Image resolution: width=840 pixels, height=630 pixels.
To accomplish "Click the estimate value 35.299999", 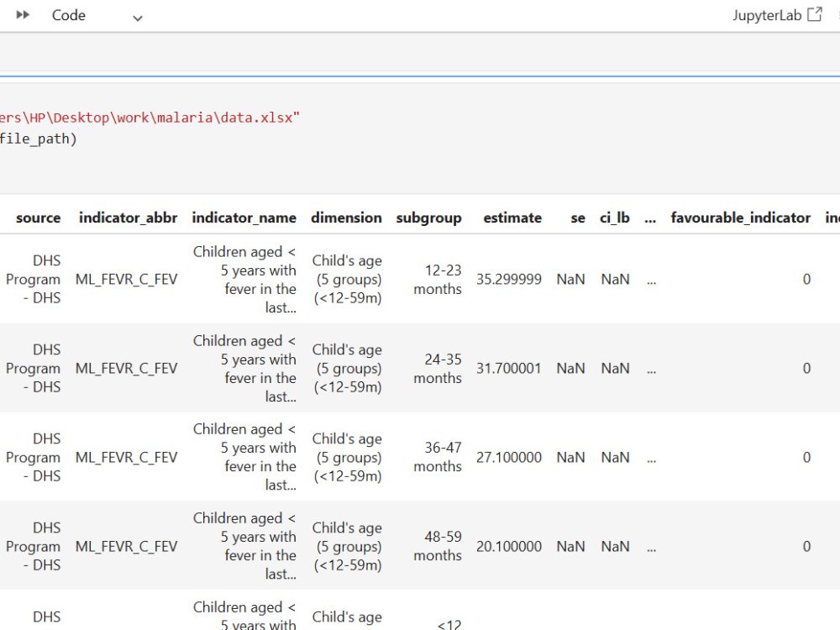I will 509,280.
